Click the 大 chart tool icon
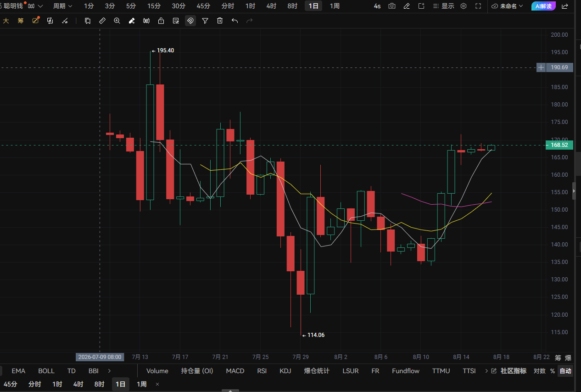The height and width of the screenshot is (392, 581). 6,21
